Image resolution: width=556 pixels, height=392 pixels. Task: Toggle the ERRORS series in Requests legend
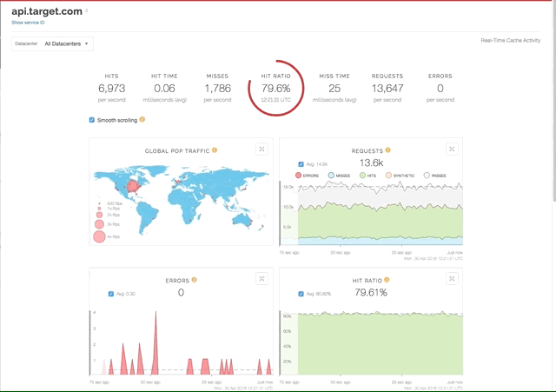pos(299,175)
